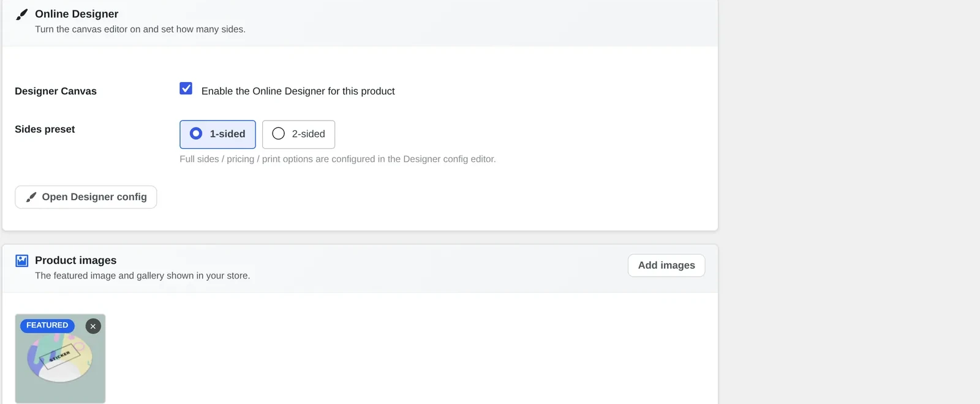Open Designer config
The image size is (980, 404).
pyautogui.click(x=86, y=197)
